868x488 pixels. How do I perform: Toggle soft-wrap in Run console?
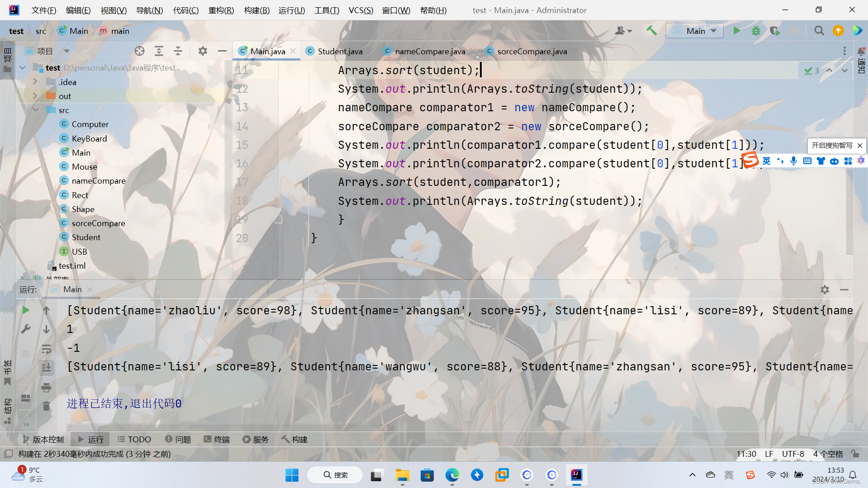(x=46, y=349)
